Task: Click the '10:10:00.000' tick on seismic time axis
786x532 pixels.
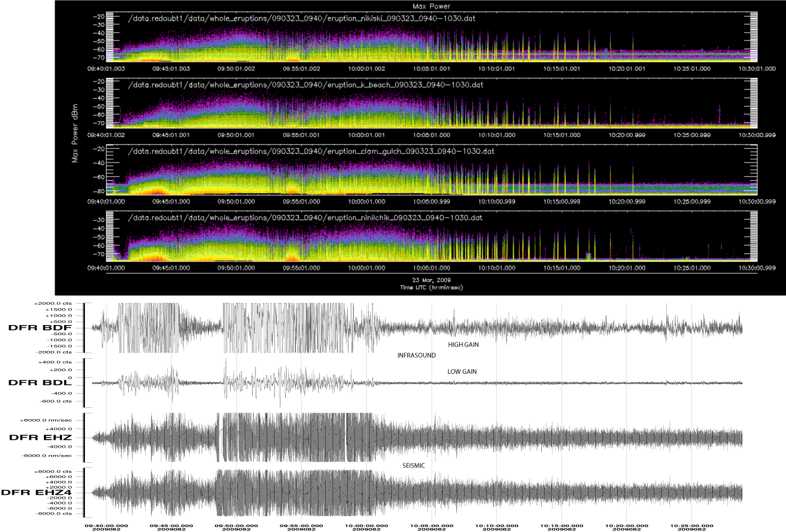Action: point(497,527)
